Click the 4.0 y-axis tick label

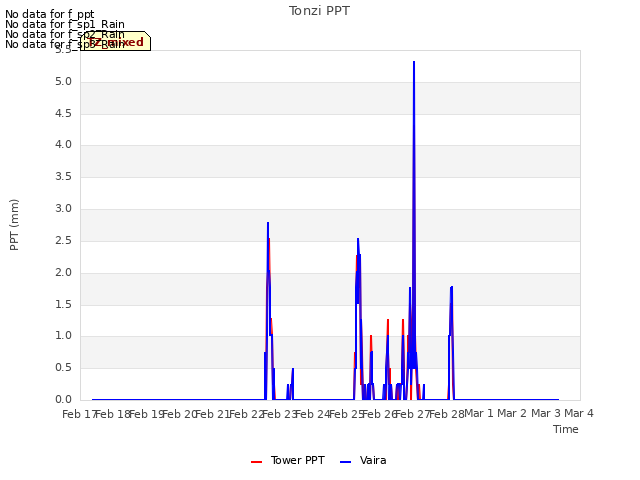63,145
